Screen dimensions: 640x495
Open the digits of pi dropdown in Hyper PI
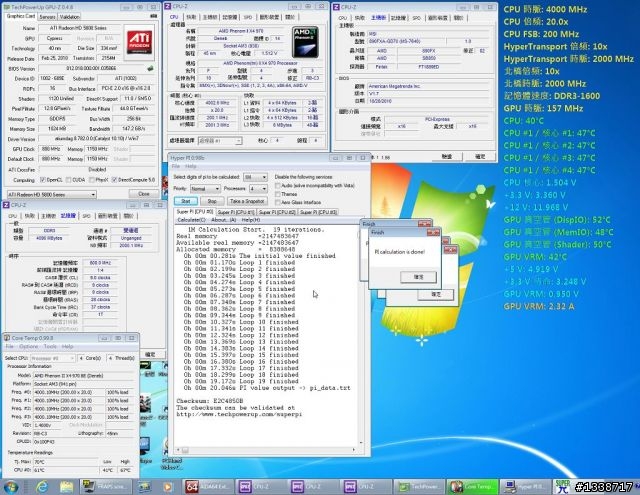point(256,177)
